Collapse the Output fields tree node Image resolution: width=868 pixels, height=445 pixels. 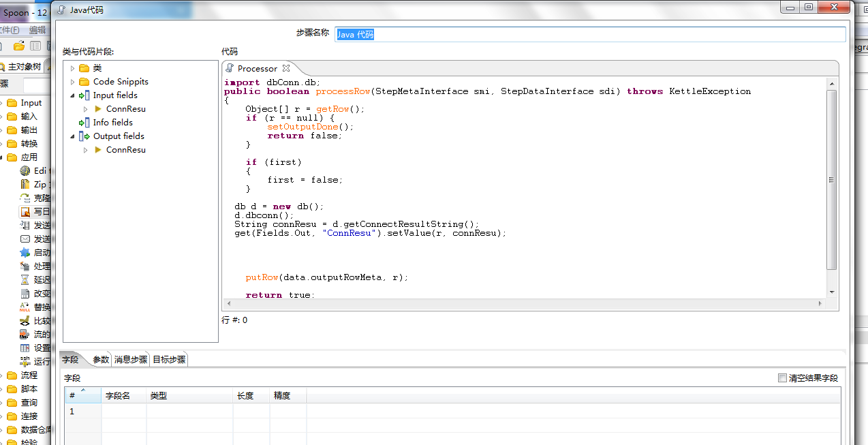[72, 136]
